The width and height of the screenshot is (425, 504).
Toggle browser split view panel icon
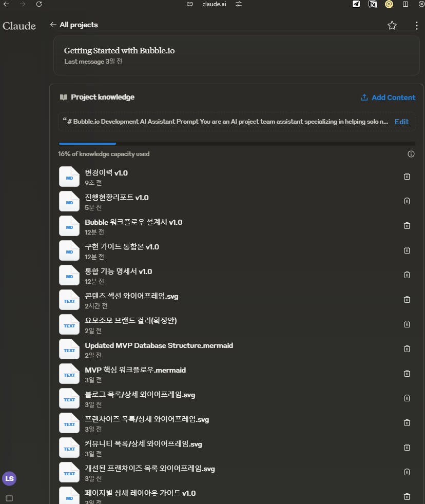405,4
